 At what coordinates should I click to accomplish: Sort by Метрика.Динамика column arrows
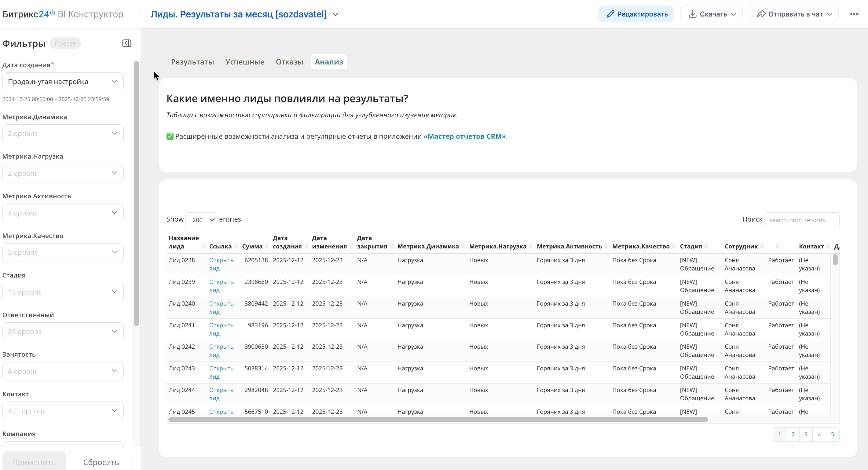pos(463,247)
